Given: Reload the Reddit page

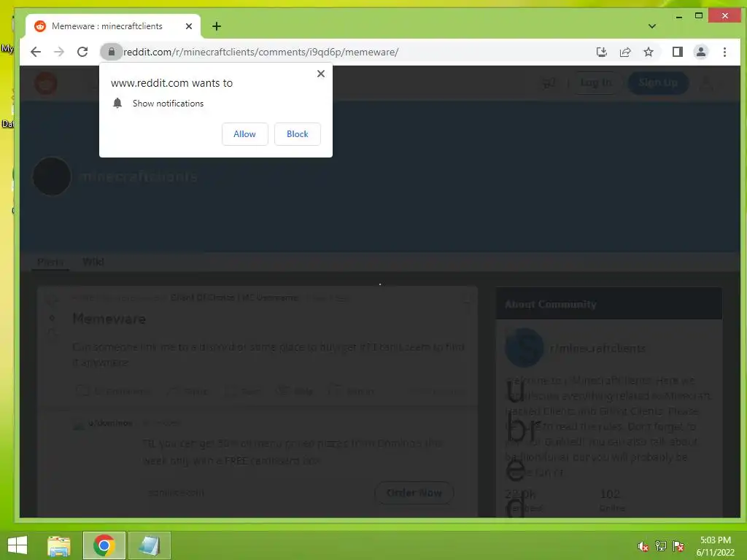Looking at the screenshot, I should pos(82,52).
